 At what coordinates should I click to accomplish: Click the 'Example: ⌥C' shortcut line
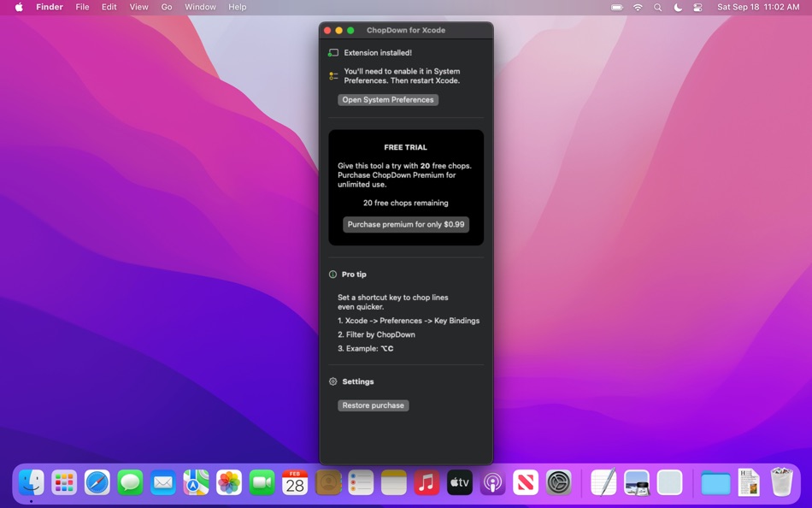pos(366,349)
